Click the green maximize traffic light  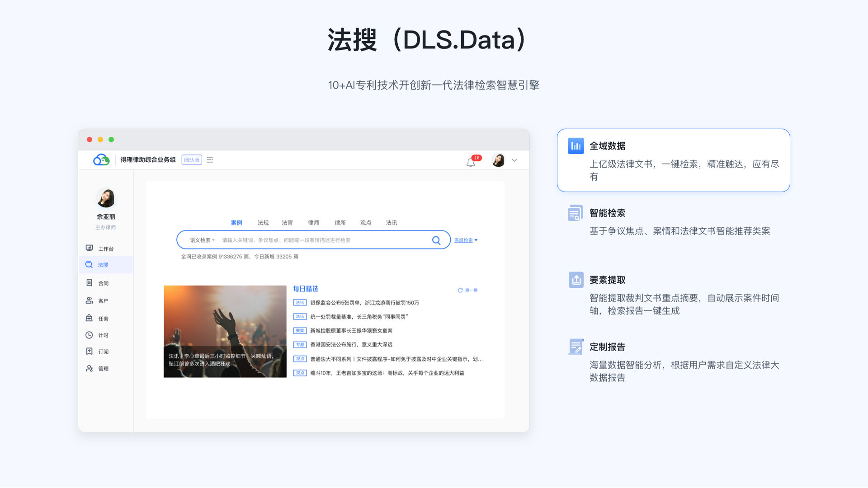pyautogui.click(x=111, y=140)
